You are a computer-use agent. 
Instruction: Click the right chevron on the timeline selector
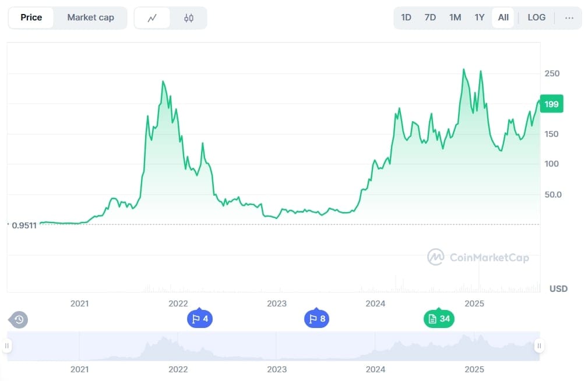click(539, 345)
